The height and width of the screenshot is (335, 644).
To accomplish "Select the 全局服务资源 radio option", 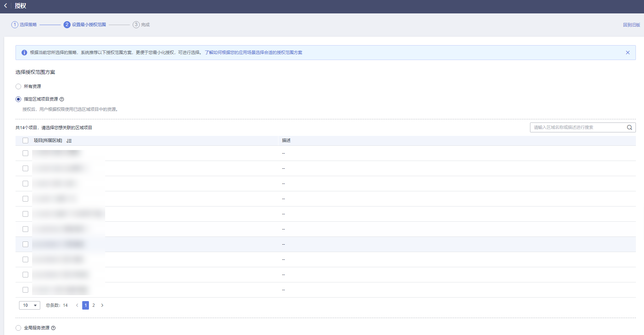I will 18,328.
